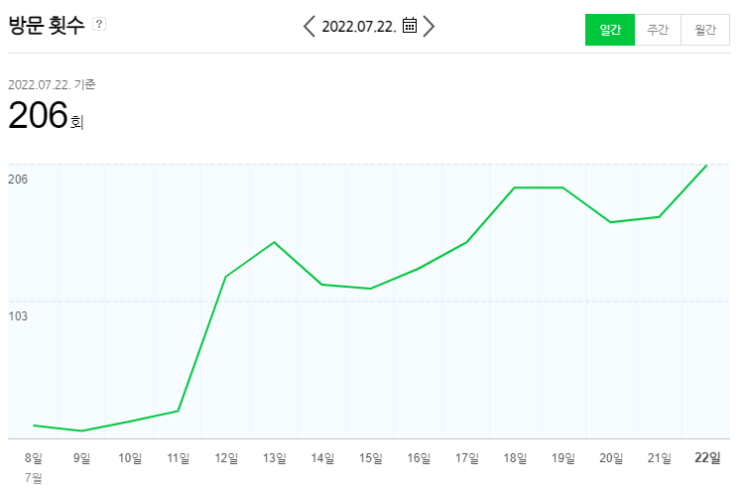The width and height of the screenshot is (743, 487).
Task: Click the 103 y-axis label
Action: pos(18,316)
